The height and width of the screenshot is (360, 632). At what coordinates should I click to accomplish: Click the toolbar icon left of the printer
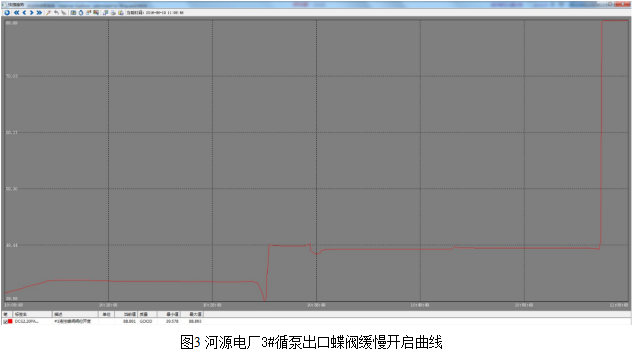tap(106, 13)
